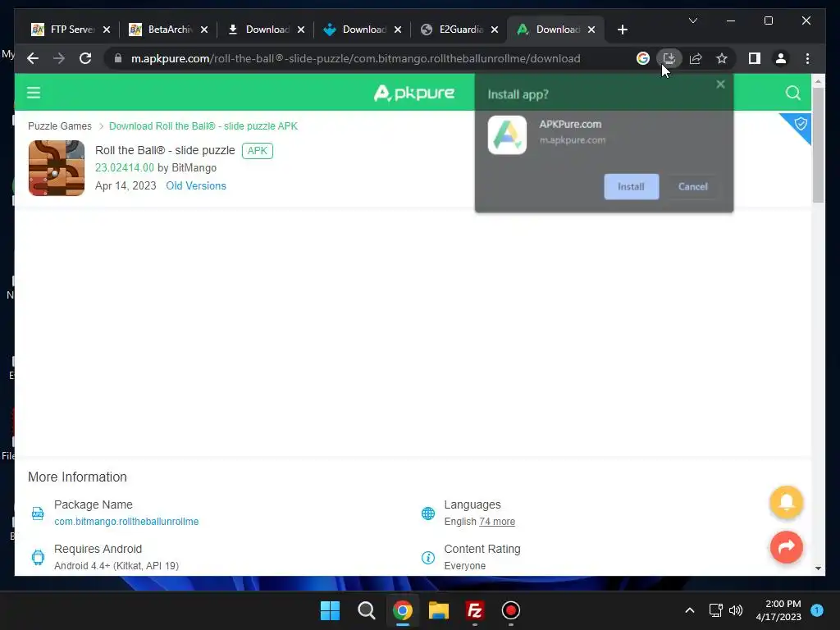The image size is (840, 630).
Task: Close the BetaArchive tab
Action: (204, 30)
